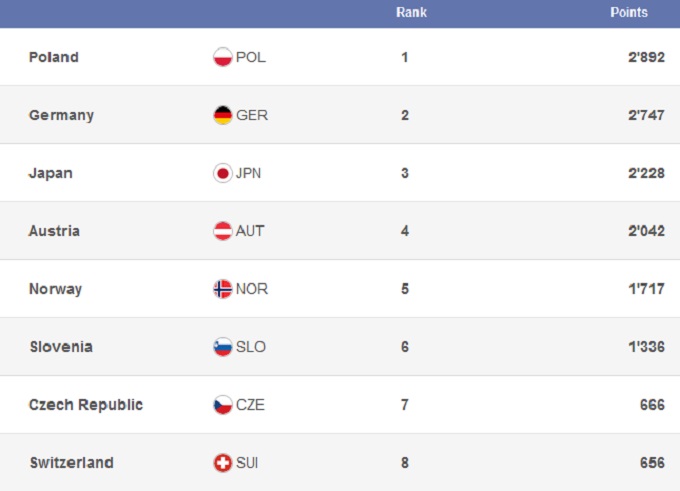This screenshot has width=680, height=491.
Task: Click Switzerland's 656 points value
Action: (x=654, y=463)
